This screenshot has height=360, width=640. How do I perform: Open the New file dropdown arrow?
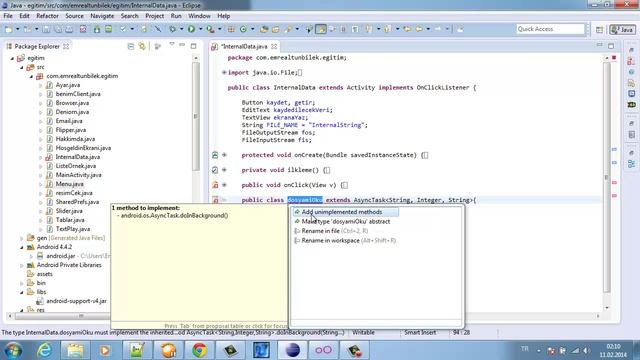(18, 29)
